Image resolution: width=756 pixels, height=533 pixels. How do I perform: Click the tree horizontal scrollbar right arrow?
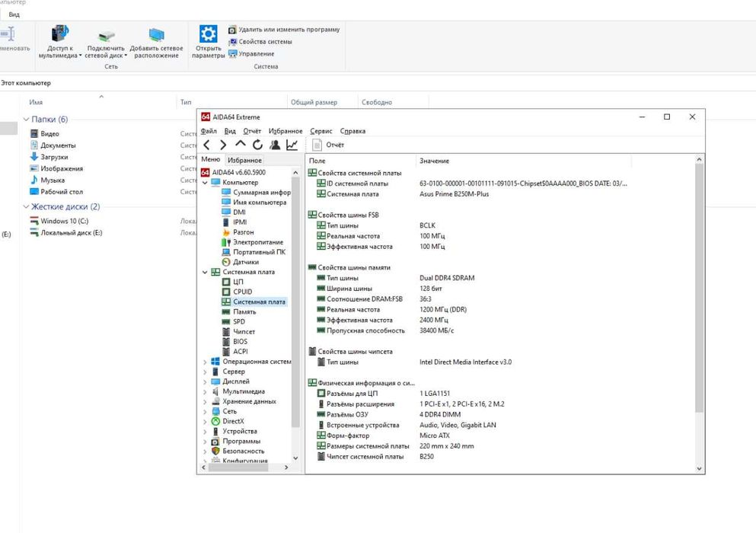point(286,468)
